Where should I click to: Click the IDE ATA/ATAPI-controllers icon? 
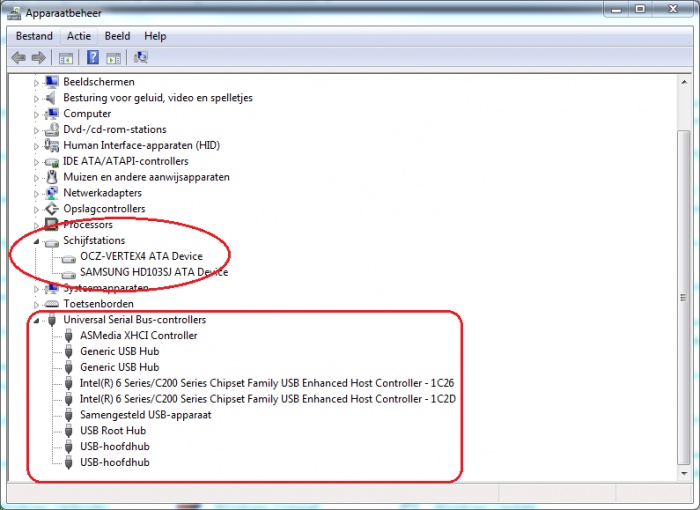point(52,162)
